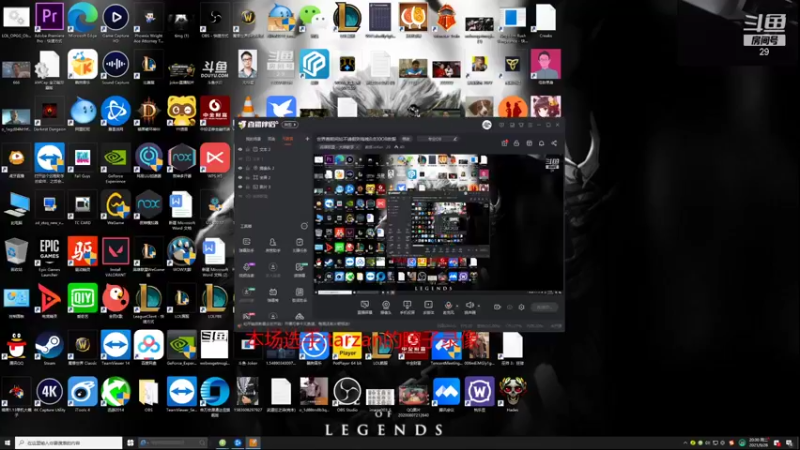Open PotPlayer 64 bit desktop shortcut
The width and height of the screenshot is (800, 450).
[x=347, y=348]
